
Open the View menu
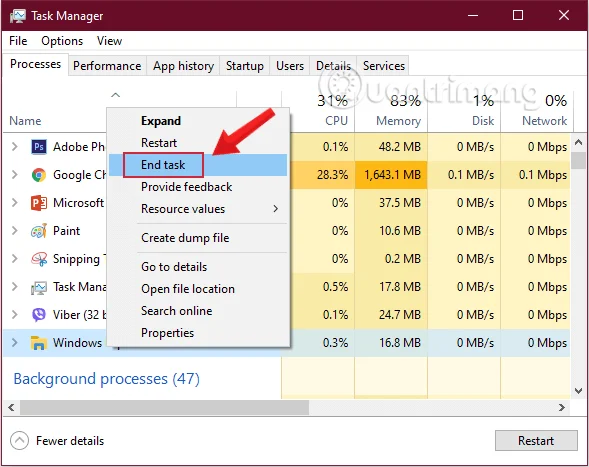click(x=109, y=41)
